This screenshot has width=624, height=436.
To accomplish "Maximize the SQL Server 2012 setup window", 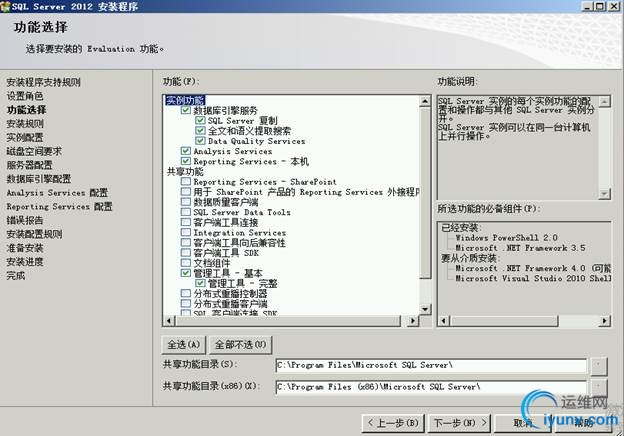I will [600, 6].
